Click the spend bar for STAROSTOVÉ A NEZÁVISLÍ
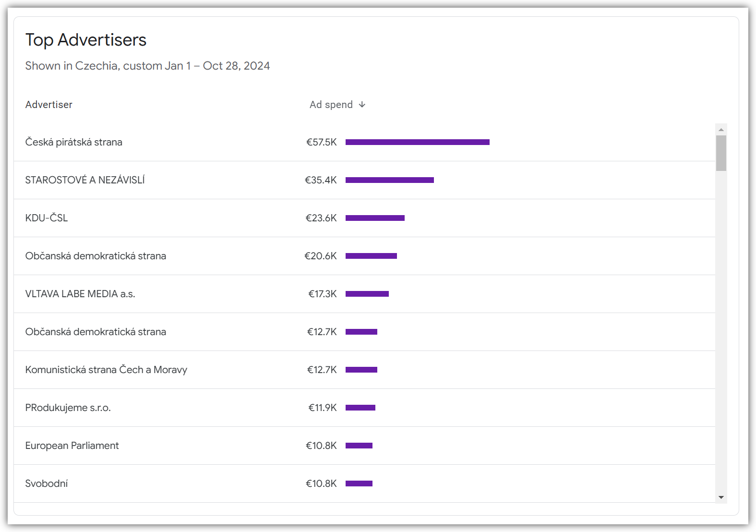Screen dimensions: 756x532 [390, 180]
